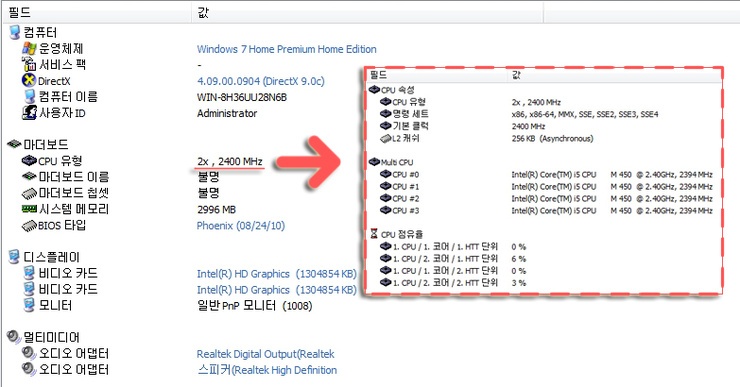Click the icon beside 마더보드 이름
The image size is (740, 387).
click(x=29, y=177)
